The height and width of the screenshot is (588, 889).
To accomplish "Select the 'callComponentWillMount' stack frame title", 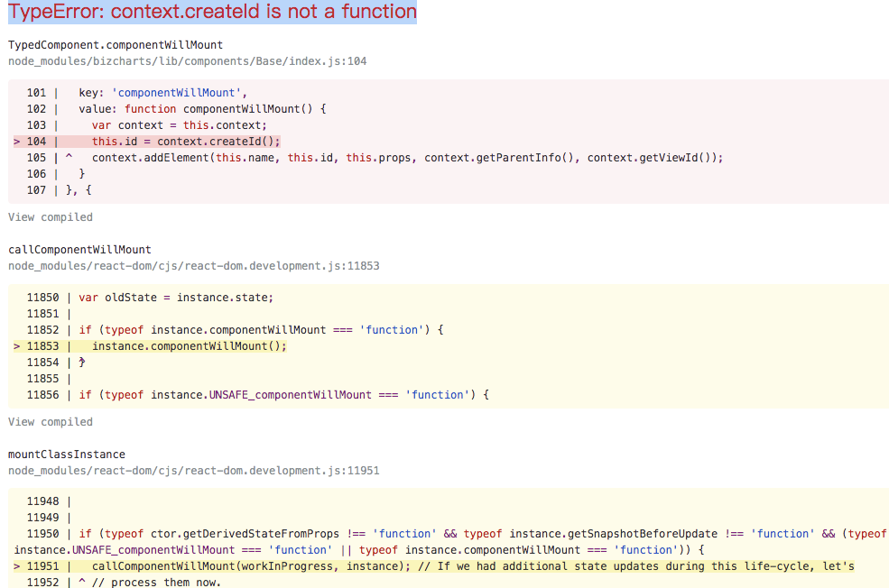I will tap(79, 250).
